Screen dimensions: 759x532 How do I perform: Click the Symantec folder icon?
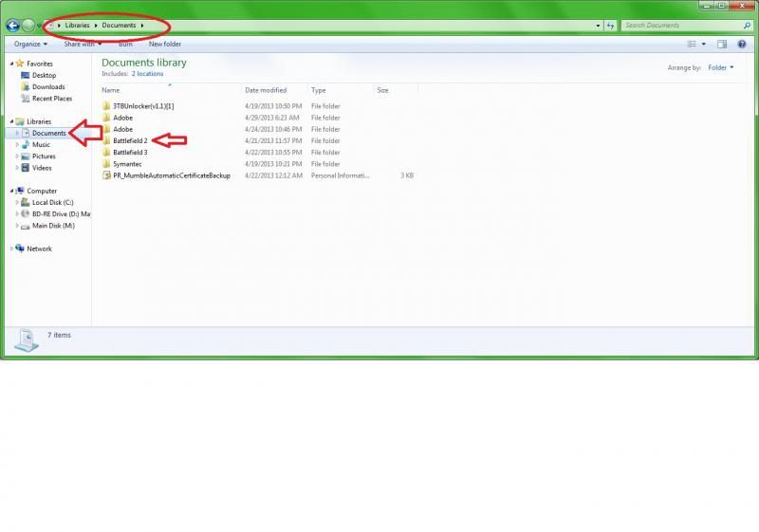106,164
